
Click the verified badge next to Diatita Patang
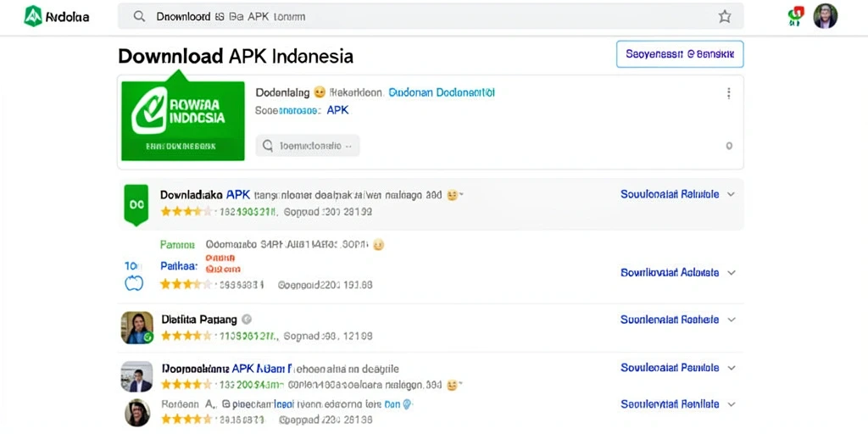coord(248,320)
